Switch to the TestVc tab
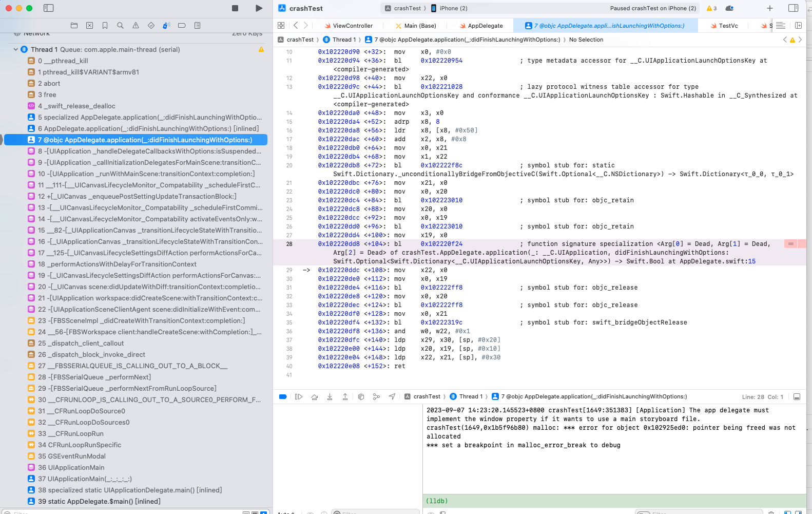The image size is (812, 514). [724, 26]
